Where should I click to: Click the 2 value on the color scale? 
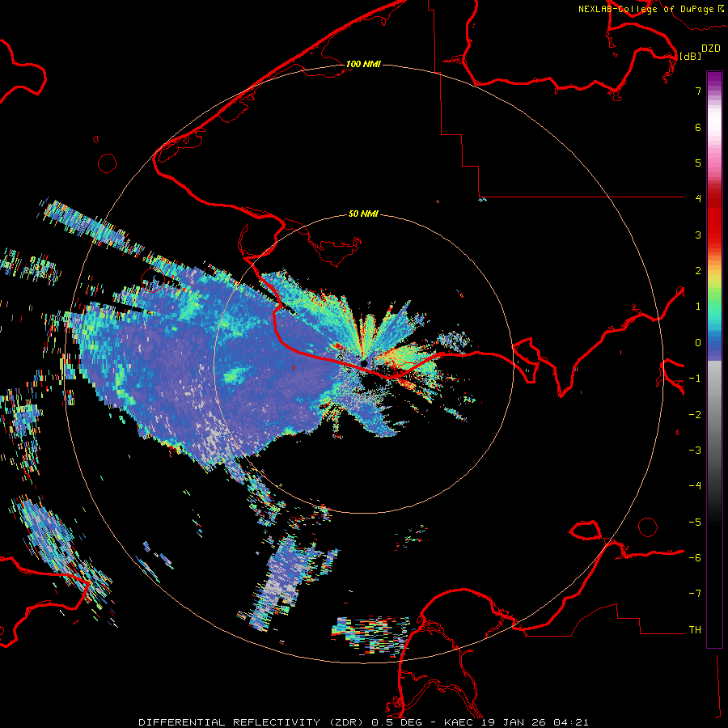[698, 271]
